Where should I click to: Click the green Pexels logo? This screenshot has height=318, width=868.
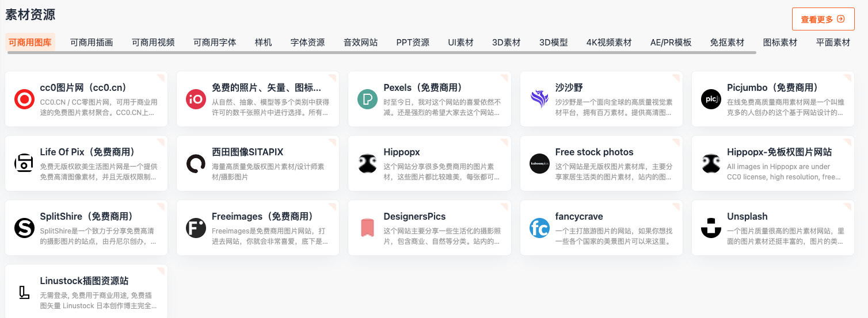pyautogui.click(x=367, y=99)
